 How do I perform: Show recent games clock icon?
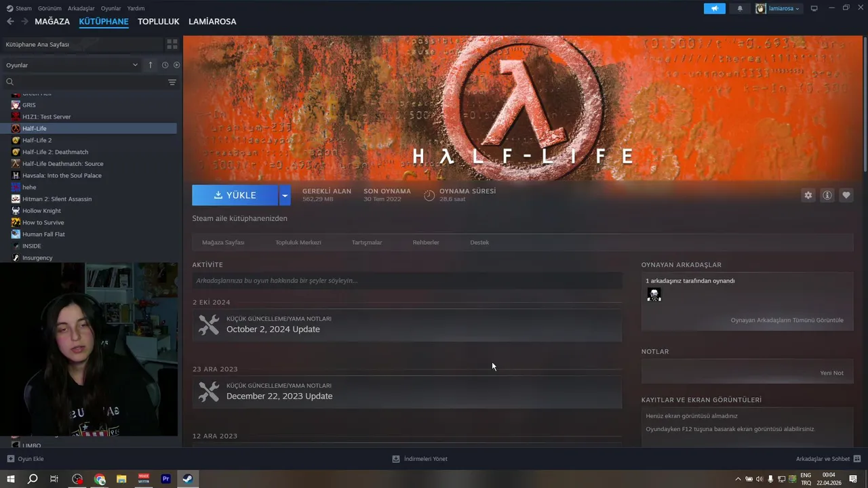coord(165,65)
